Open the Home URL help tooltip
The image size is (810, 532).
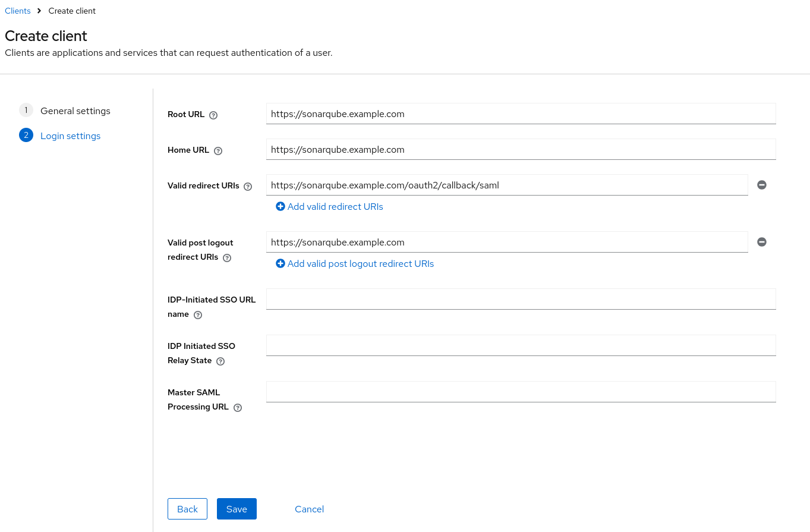pos(218,151)
